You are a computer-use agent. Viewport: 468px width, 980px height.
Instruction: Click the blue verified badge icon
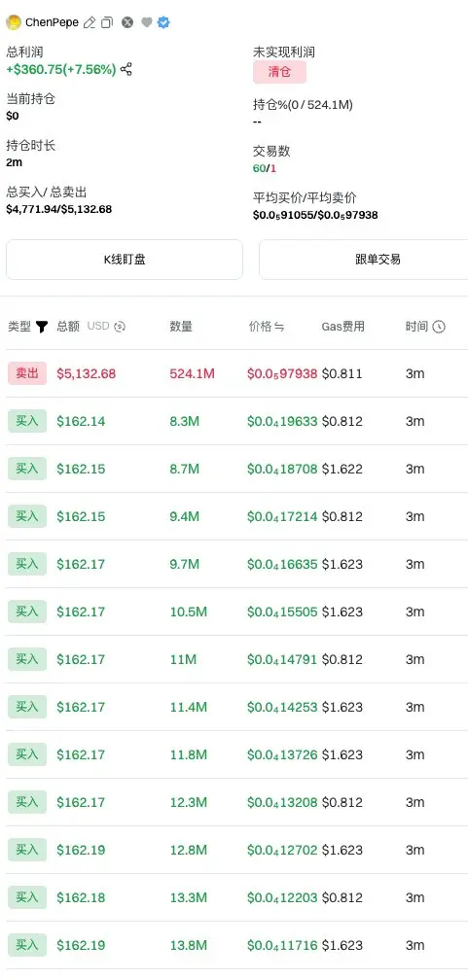[x=163, y=22]
